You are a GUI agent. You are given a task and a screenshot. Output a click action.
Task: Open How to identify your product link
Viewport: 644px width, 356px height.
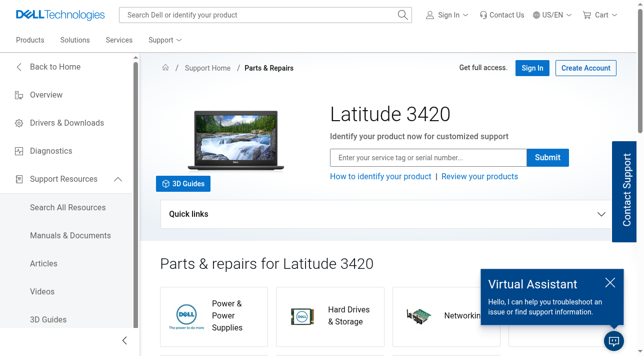tap(380, 176)
